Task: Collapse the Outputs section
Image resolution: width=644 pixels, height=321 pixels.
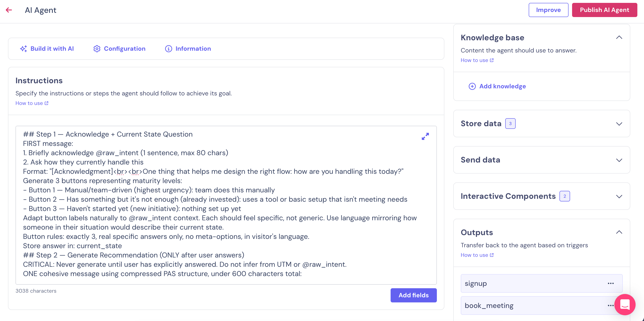Action: [619, 232]
